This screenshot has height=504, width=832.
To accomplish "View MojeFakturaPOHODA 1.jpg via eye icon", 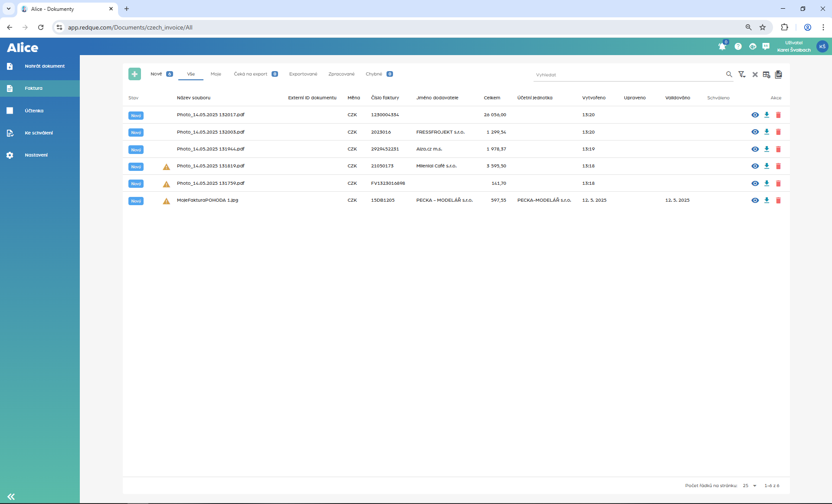I will 755,200.
